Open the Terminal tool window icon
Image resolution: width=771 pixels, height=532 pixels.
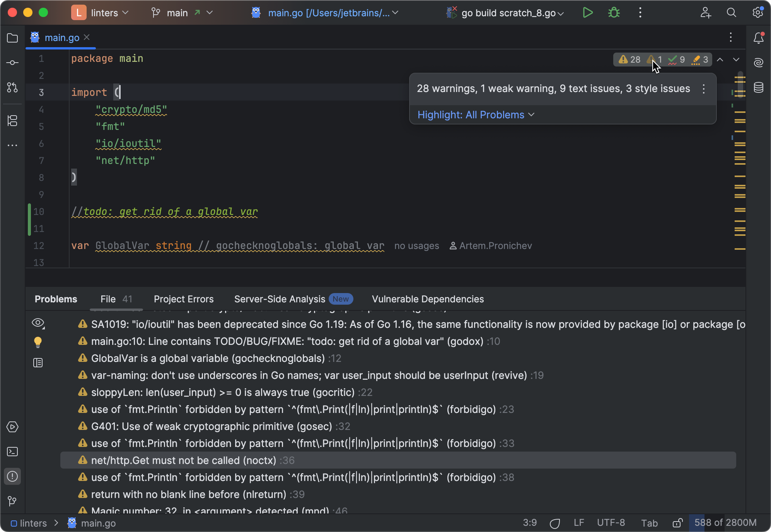click(x=12, y=452)
